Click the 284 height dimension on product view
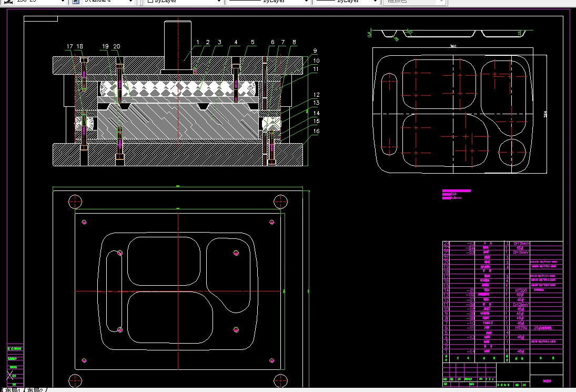 tap(545, 114)
